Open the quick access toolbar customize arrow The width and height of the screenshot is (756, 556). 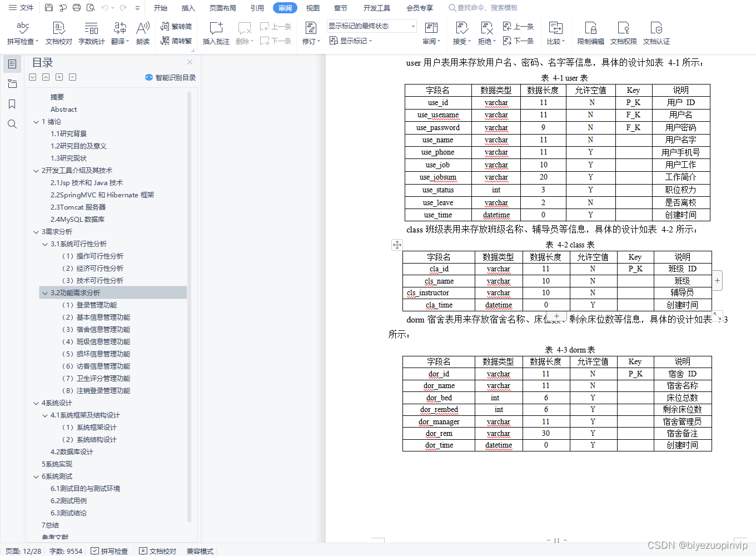coord(137,8)
